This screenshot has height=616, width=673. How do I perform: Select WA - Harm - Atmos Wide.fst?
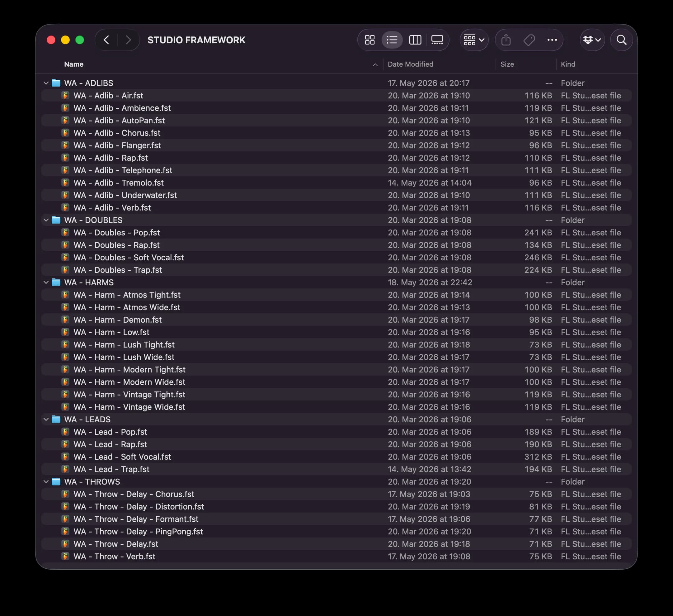click(x=336, y=307)
